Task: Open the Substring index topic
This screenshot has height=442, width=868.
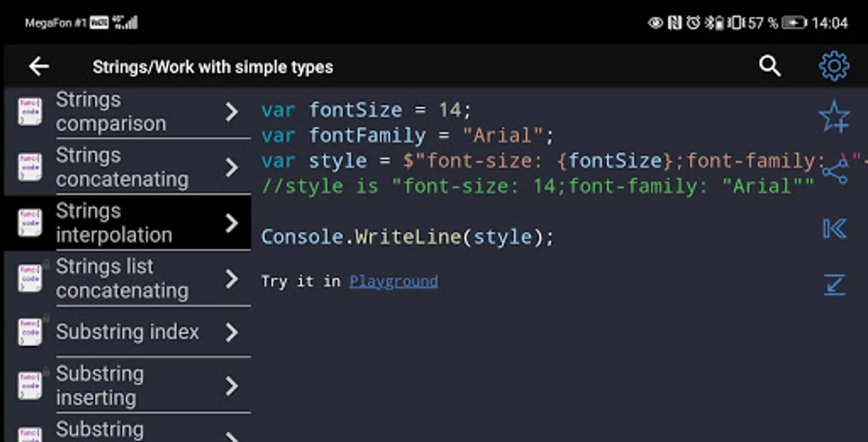Action: (128, 332)
